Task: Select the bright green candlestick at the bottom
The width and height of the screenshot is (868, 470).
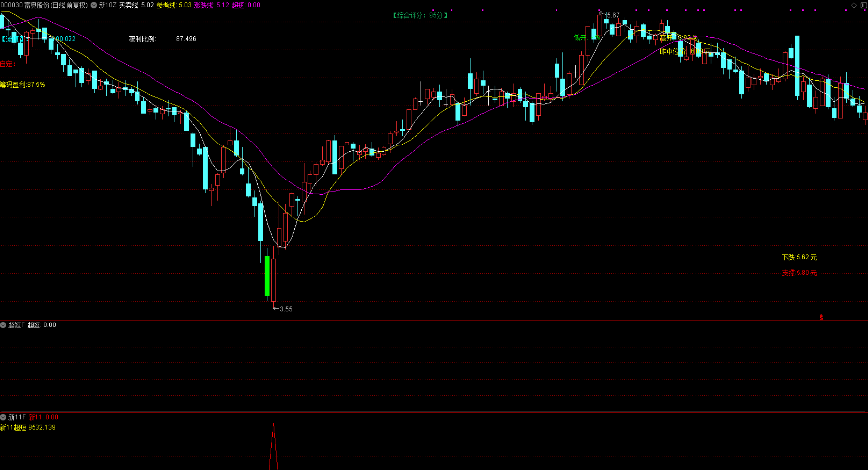Action: coord(267,276)
